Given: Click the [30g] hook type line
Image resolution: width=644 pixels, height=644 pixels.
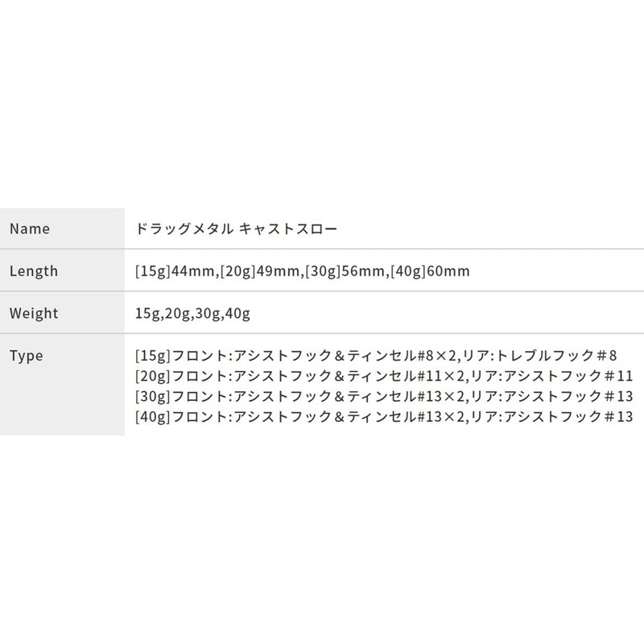Looking at the screenshot, I should [x=382, y=396].
